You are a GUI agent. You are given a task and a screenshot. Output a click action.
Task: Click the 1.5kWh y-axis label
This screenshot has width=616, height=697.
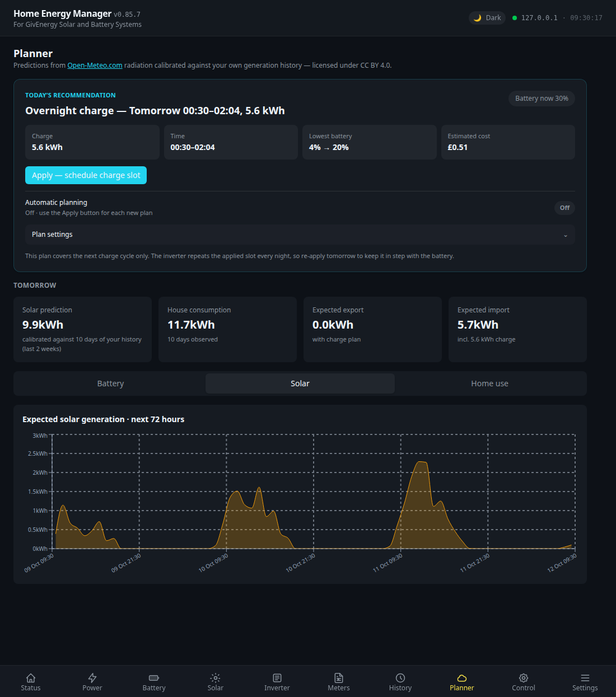coord(38,492)
